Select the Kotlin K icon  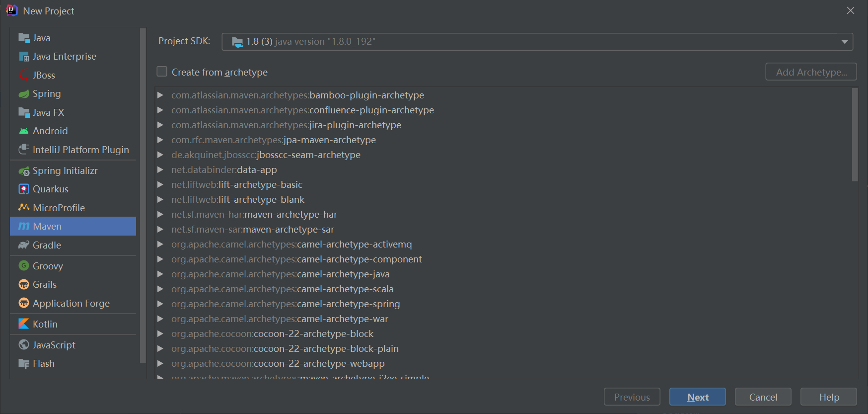(x=24, y=324)
